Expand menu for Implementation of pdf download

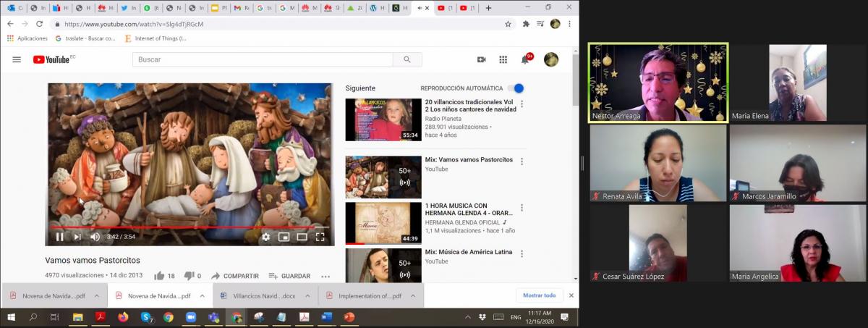[x=412, y=295]
